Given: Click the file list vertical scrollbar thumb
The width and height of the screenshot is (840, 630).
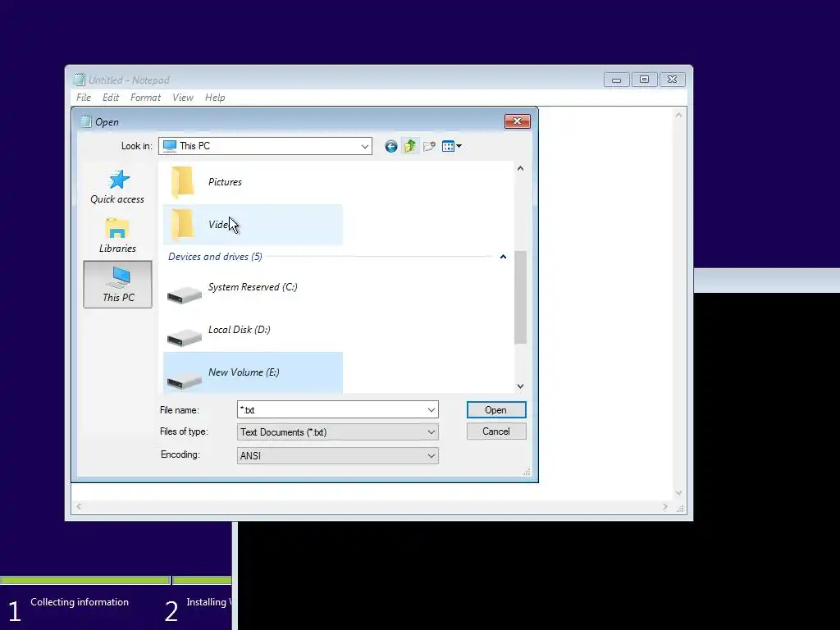Looking at the screenshot, I should 520,297.
